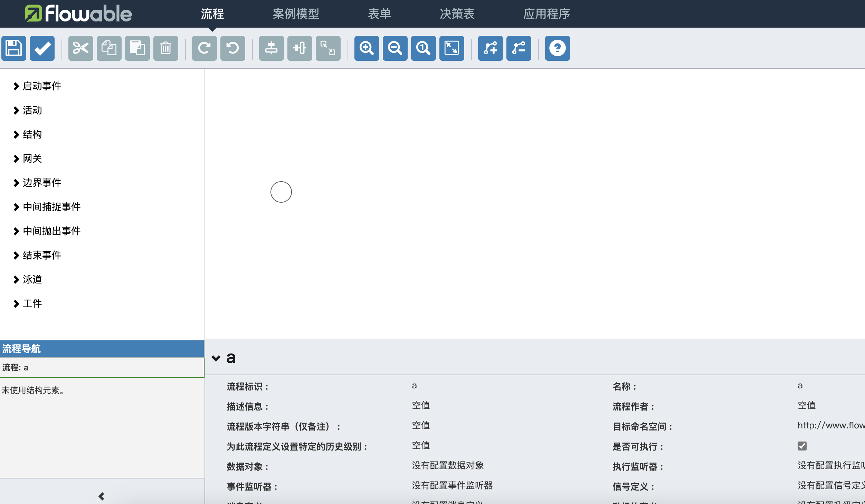Zoom out on the canvas
Image resolution: width=865 pixels, height=504 pixels.
pos(395,48)
